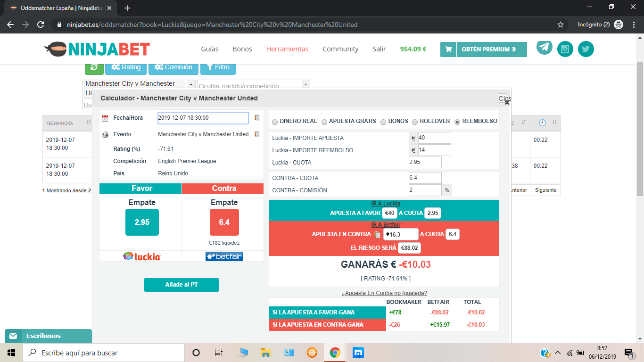Open the Windows Start menu

pos(11,353)
